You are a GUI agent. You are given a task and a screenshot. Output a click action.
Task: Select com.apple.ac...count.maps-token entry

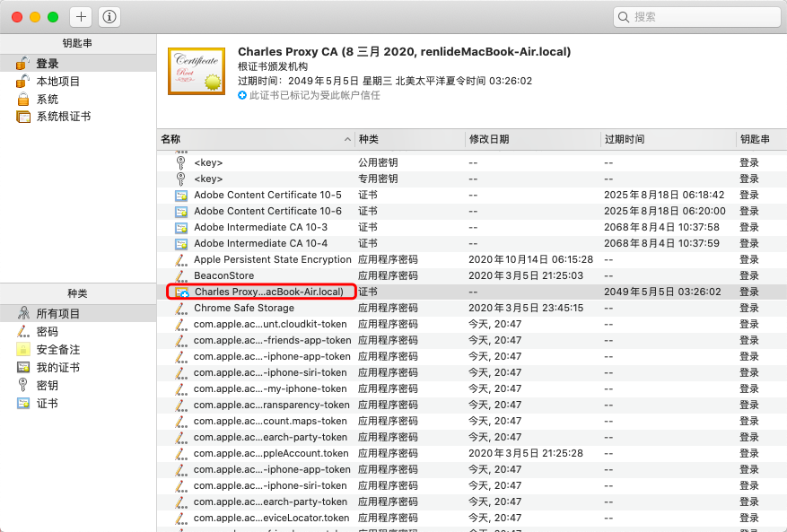(270, 421)
